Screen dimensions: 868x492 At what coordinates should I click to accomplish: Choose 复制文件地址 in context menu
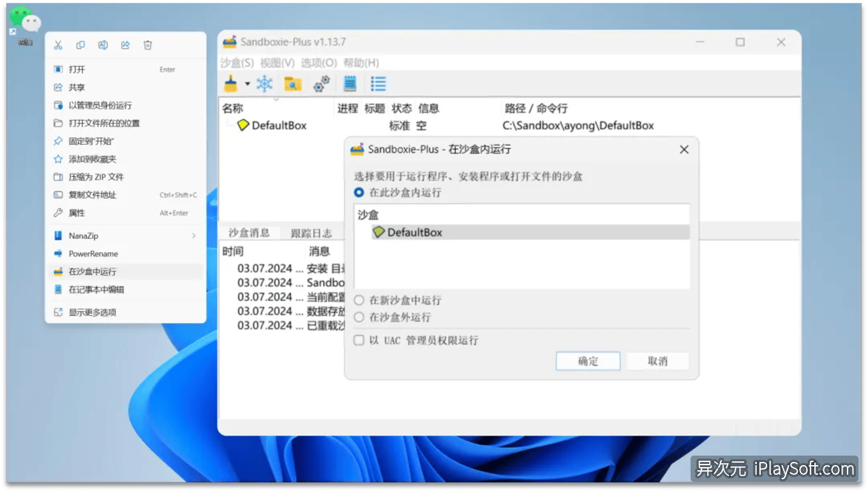(x=125, y=195)
